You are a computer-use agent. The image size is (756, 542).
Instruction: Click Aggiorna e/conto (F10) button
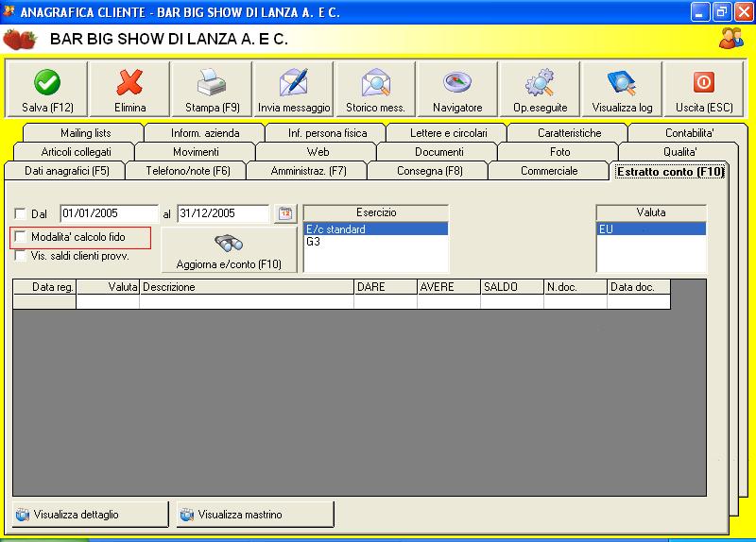pos(229,250)
